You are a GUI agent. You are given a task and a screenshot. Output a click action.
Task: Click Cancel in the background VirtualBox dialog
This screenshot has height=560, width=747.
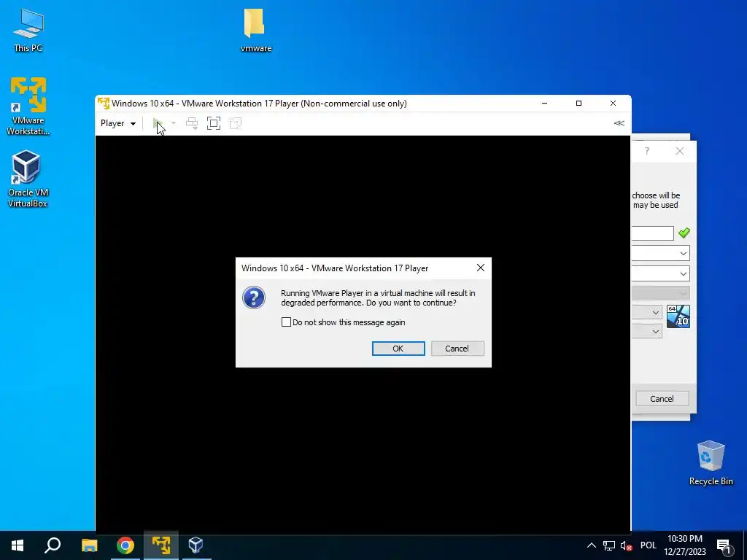pyautogui.click(x=662, y=399)
